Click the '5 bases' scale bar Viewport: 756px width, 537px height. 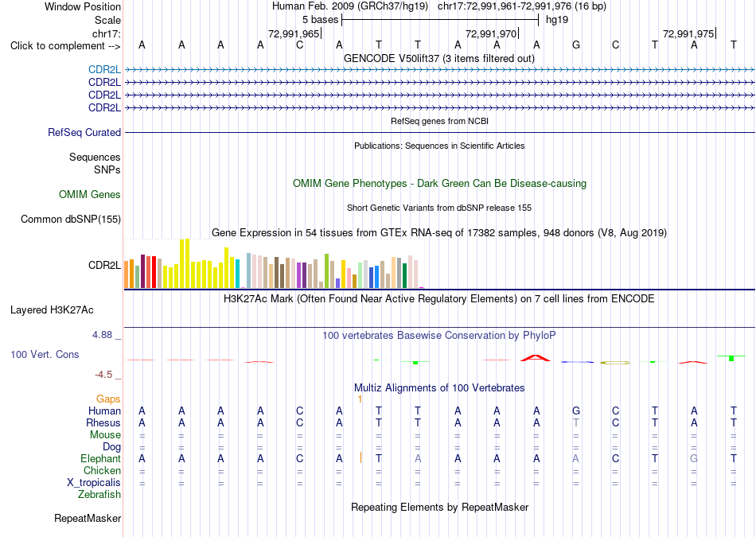[x=440, y=20]
